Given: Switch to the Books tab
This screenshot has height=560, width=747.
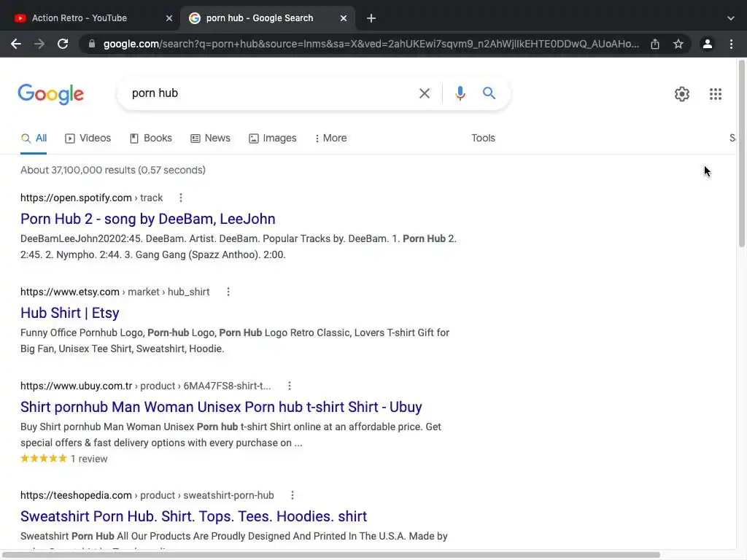Looking at the screenshot, I should click(150, 138).
